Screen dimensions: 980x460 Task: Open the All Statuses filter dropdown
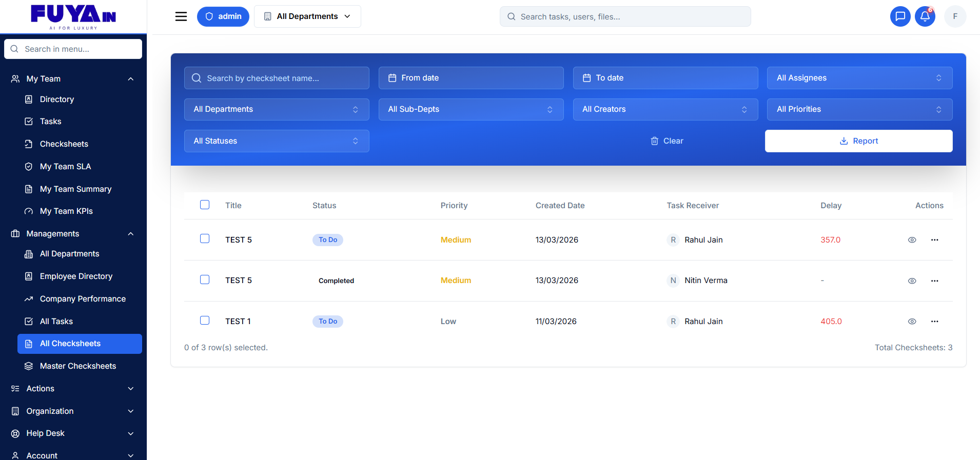click(x=276, y=141)
